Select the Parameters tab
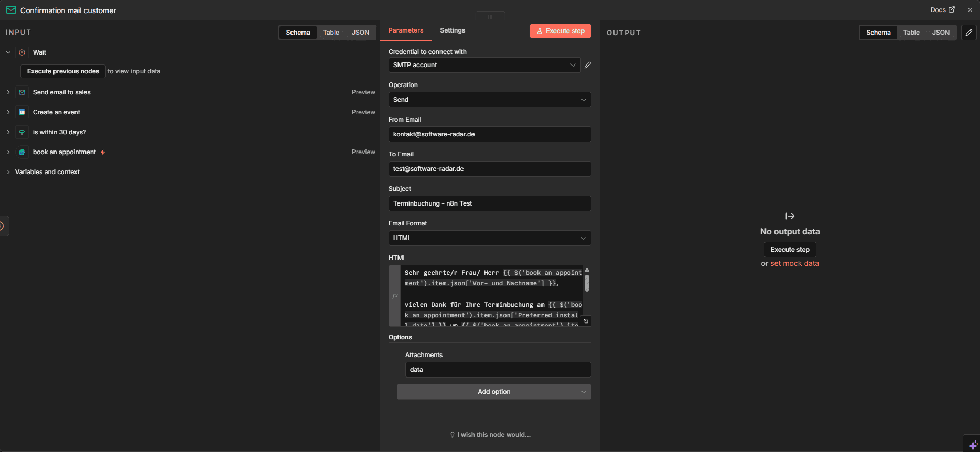 (x=405, y=30)
